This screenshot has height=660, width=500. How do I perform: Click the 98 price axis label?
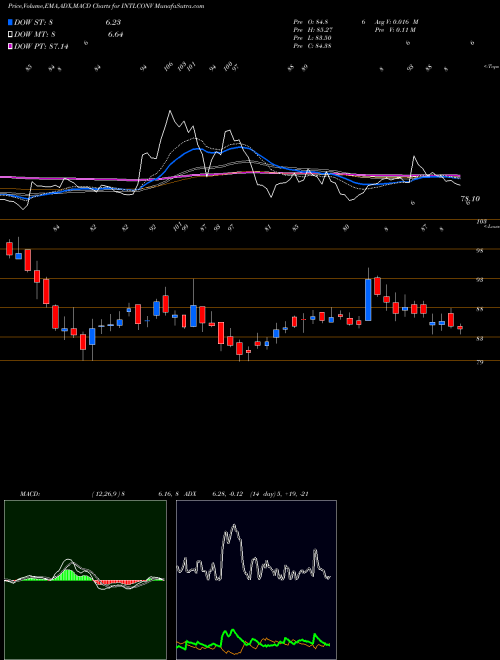[481, 250]
